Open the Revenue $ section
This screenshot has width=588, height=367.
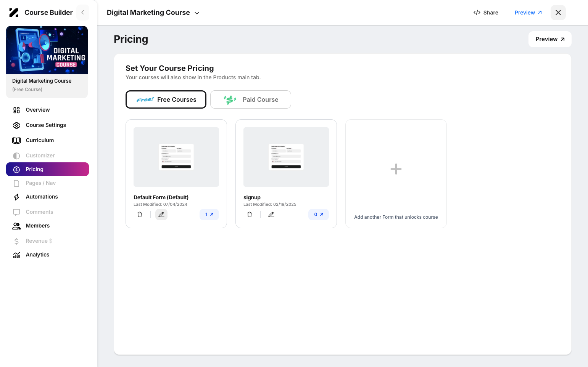point(47,241)
